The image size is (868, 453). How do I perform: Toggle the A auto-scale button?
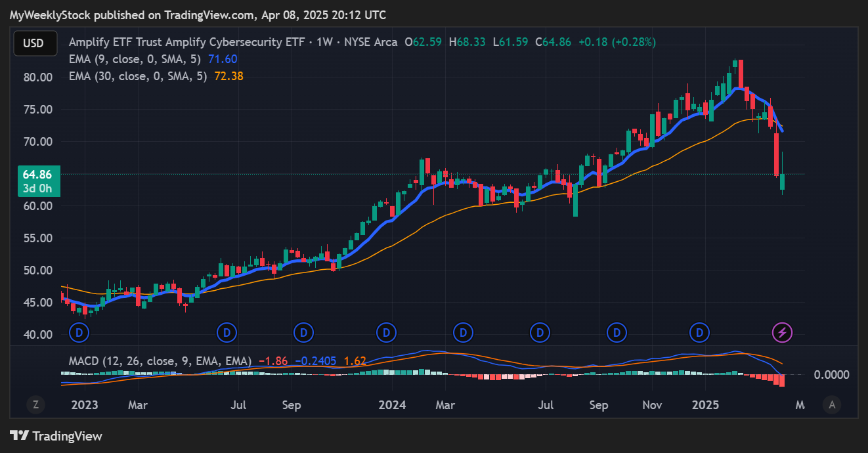[x=832, y=404]
